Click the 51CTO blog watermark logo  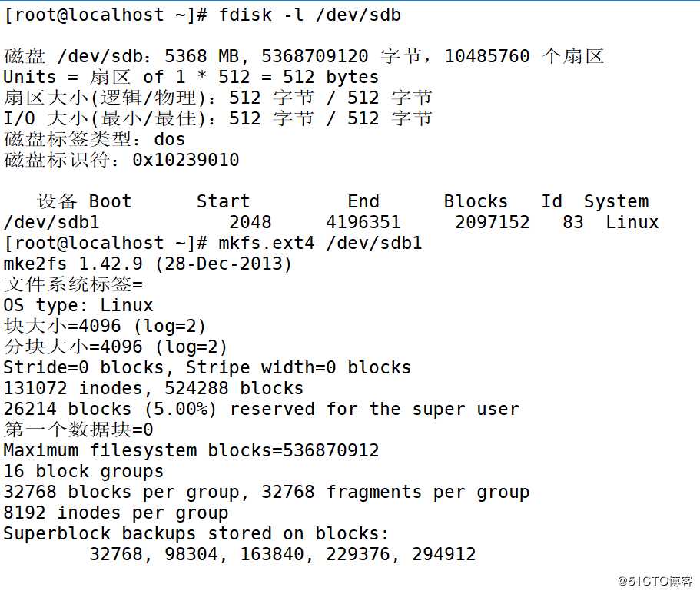[659, 581]
